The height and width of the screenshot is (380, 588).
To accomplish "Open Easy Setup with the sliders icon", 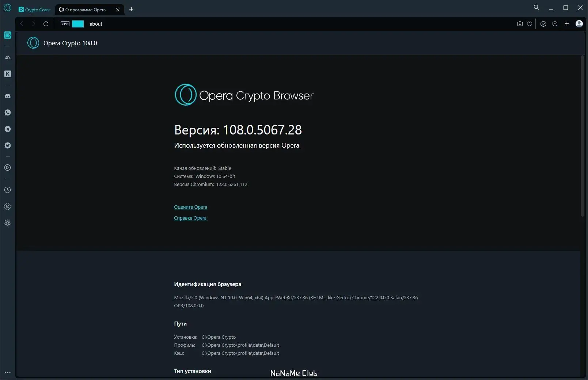I will tap(567, 24).
